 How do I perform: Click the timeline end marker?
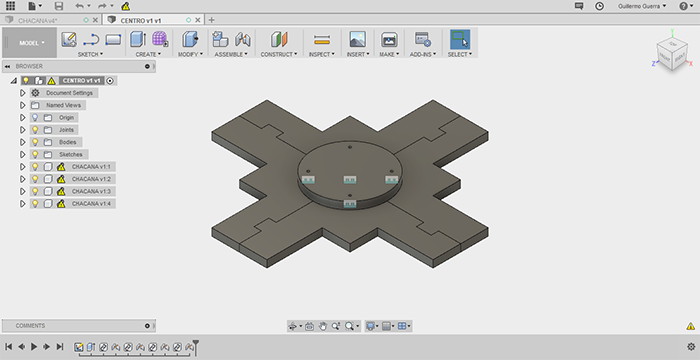pyautogui.click(x=195, y=347)
